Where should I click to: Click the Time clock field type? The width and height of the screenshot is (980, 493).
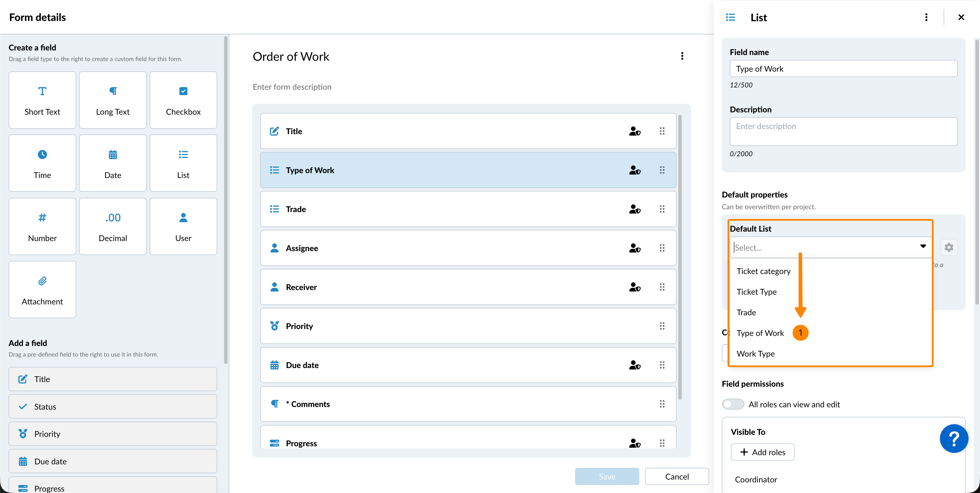[42, 163]
